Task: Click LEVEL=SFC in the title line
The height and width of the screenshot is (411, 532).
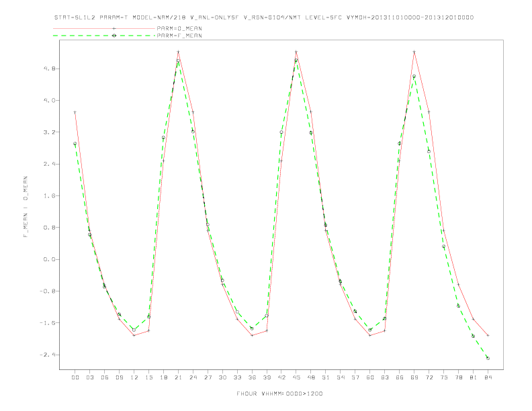Action: [323, 17]
